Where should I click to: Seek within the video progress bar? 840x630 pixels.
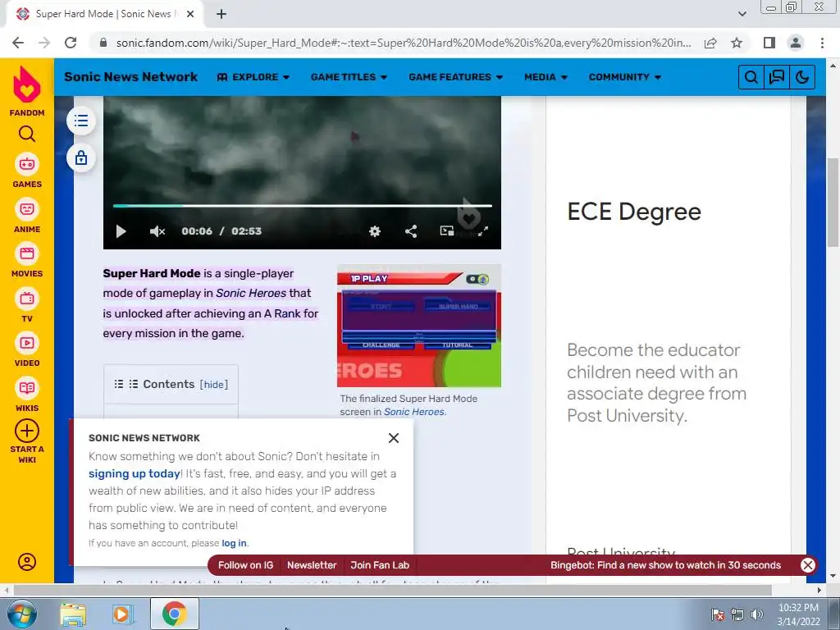click(302, 206)
